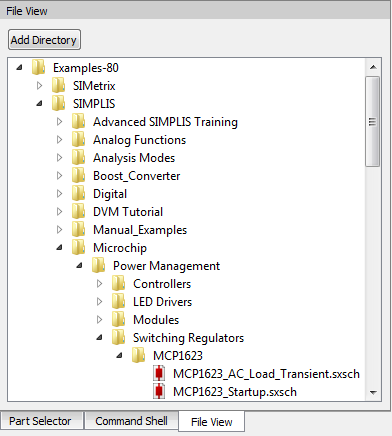This screenshot has width=392, height=436.
Task: Expand Advanced SIMPLIS Training folder
Action: [59, 122]
